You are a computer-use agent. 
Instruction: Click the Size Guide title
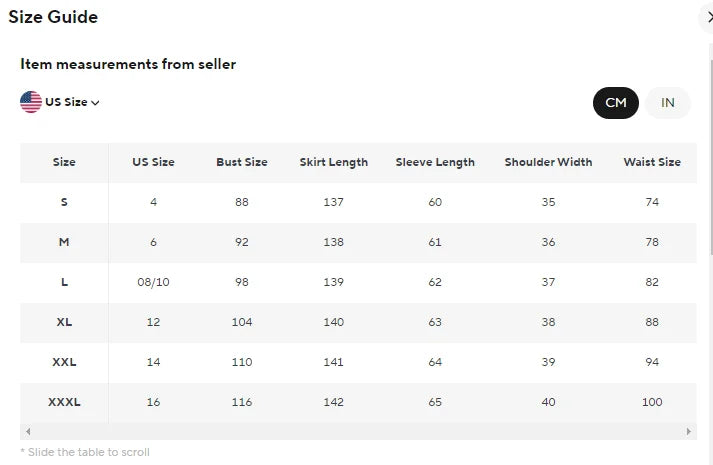(x=53, y=17)
